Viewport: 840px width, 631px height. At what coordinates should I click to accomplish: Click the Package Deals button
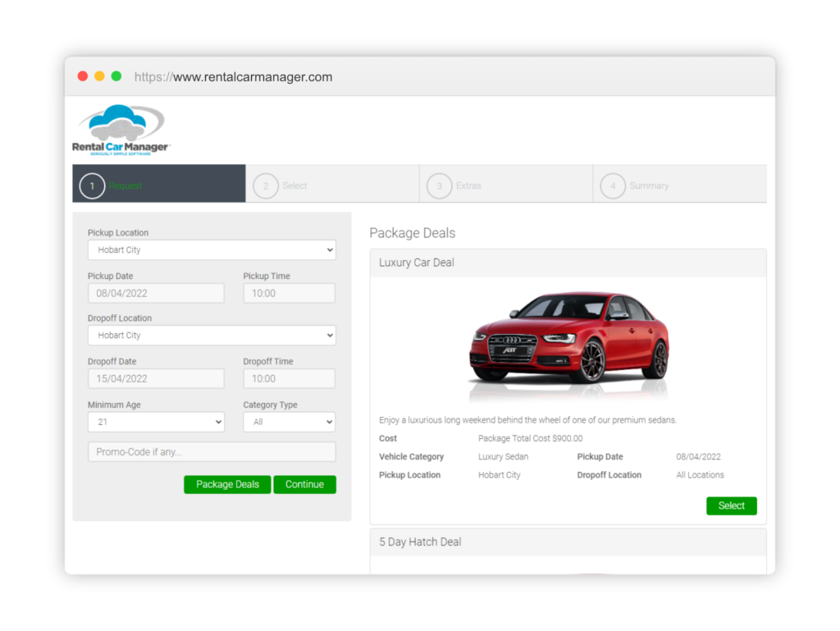(227, 485)
